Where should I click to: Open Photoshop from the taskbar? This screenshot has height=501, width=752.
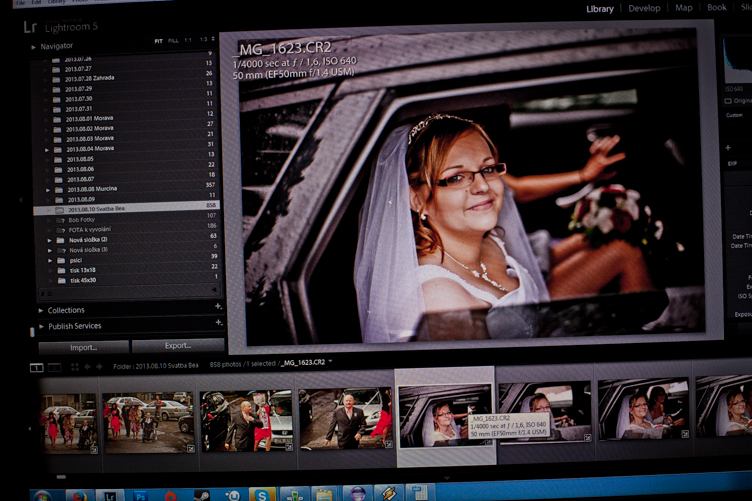click(140, 496)
